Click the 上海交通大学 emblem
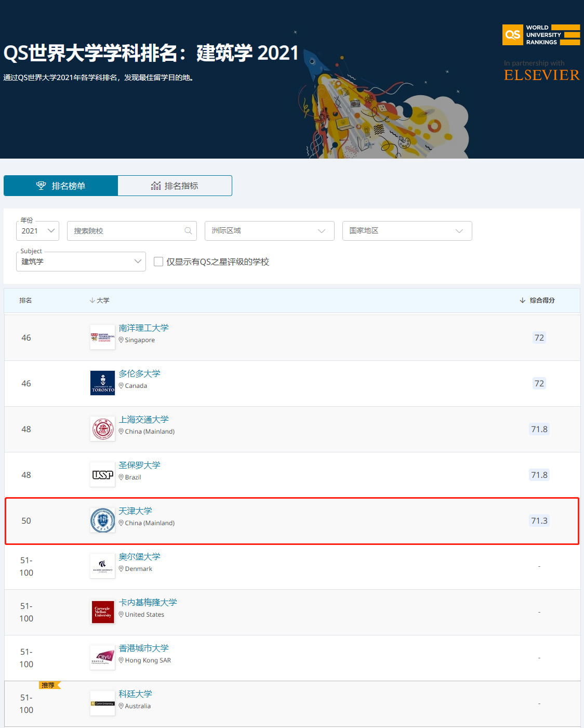The width and height of the screenshot is (584, 728). point(102,429)
